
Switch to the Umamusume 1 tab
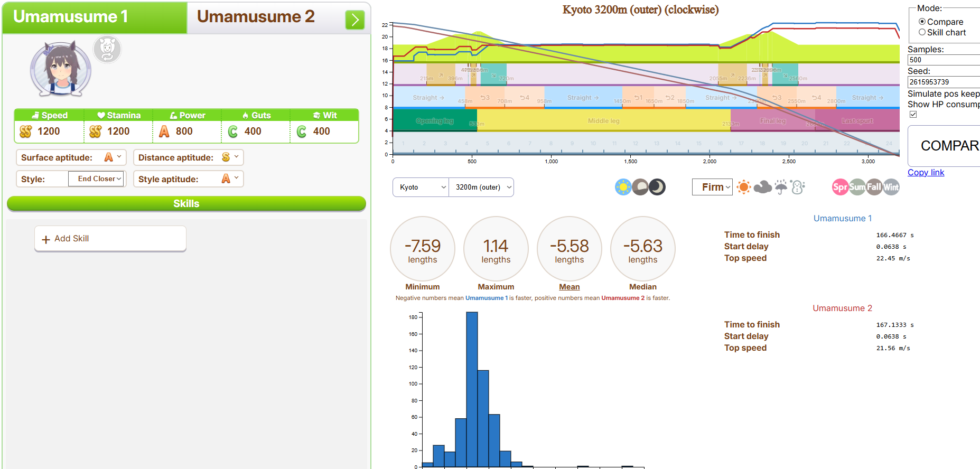point(95,17)
